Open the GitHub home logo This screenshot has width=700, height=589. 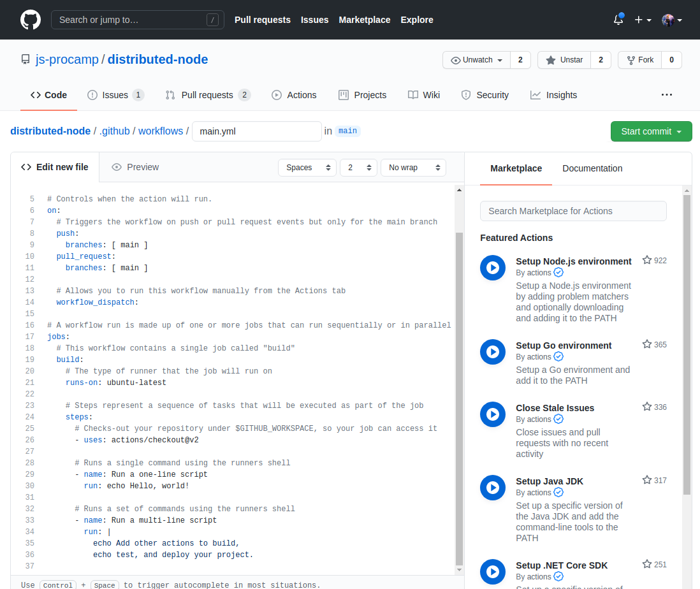31,20
